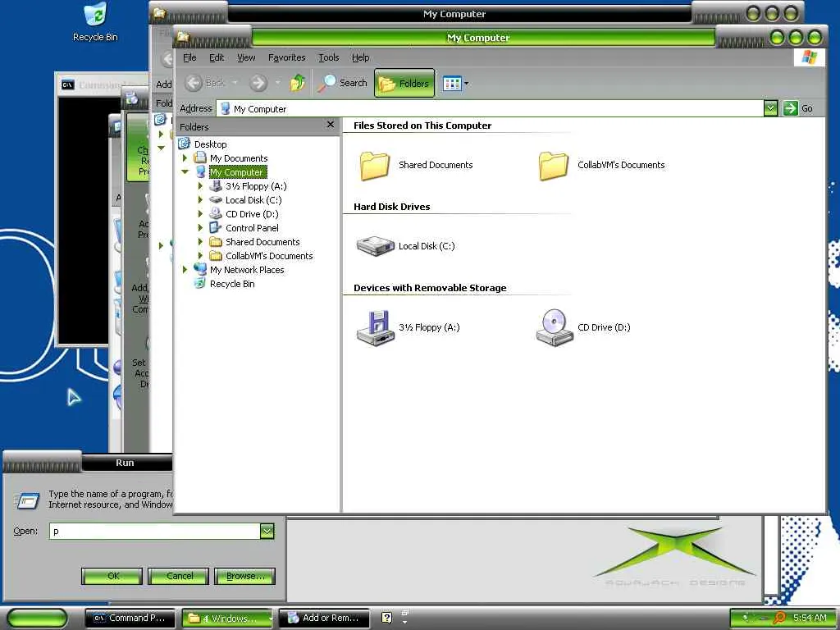
Task: Open the Recycle Bin desktop icon
Action: point(95,22)
